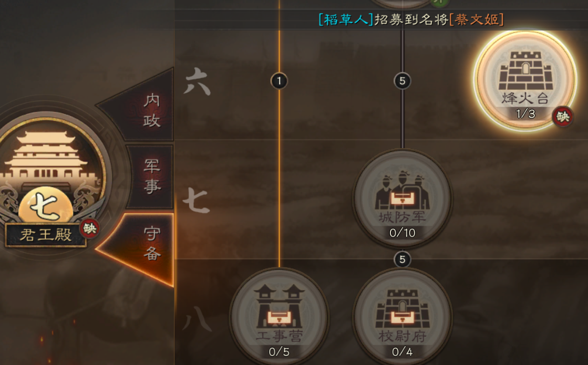Click the 蔡文姬 name in the announcement
The image size is (588, 365).
(476, 19)
